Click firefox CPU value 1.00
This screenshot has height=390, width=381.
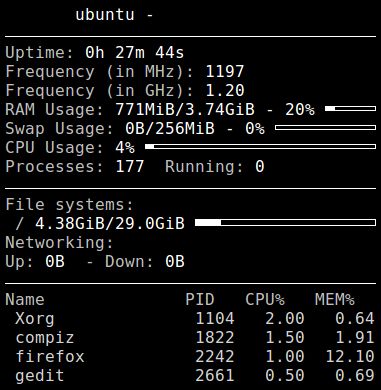pos(285,357)
